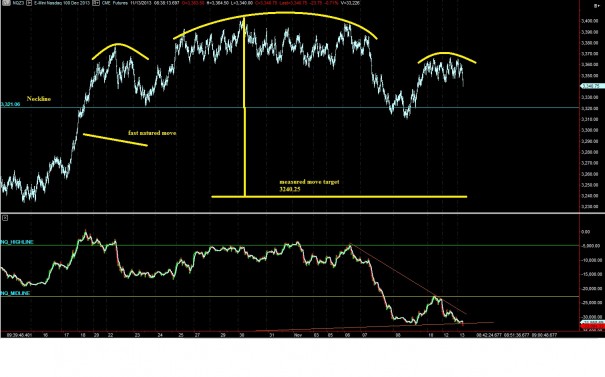Viewport: 605px width, 377px height.
Task: Click the 'CME Futures' exchange label
Action: pyautogui.click(x=114, y=3)
